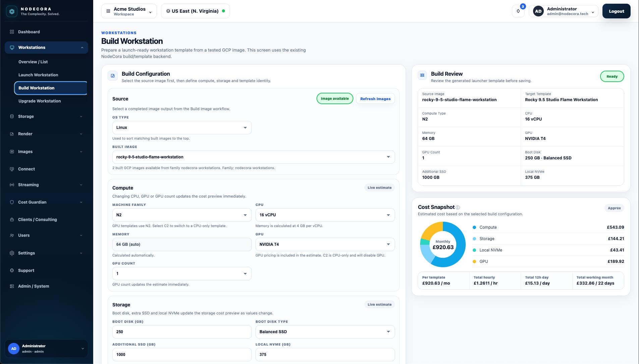The image size is (639, 364).
Task: Click the Support headset icon
Action: coord(12,271)
